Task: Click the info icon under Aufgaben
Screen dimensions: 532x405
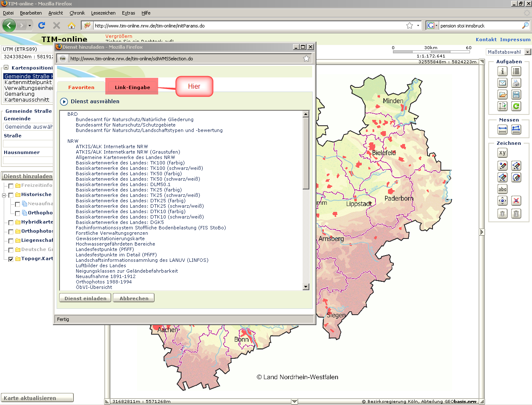Action: [x=502, y=71]
